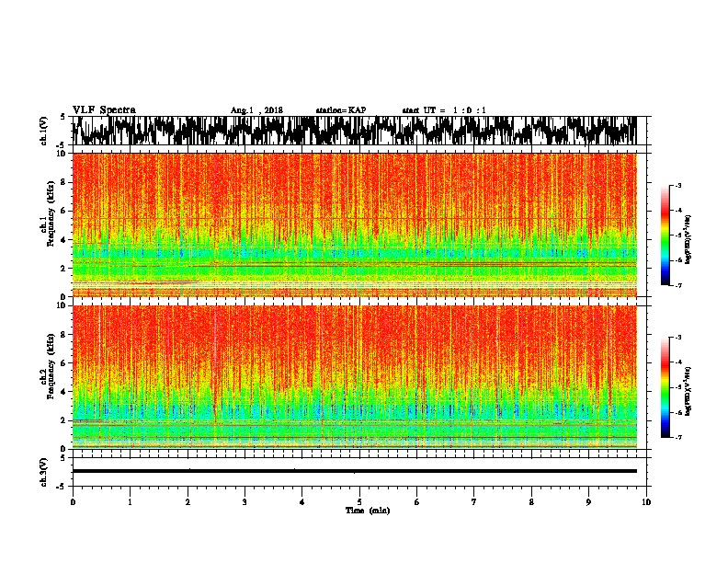728x563 pixels.
Task: Click the "VLF Spectra" title text
Action: tap(104, 110)
